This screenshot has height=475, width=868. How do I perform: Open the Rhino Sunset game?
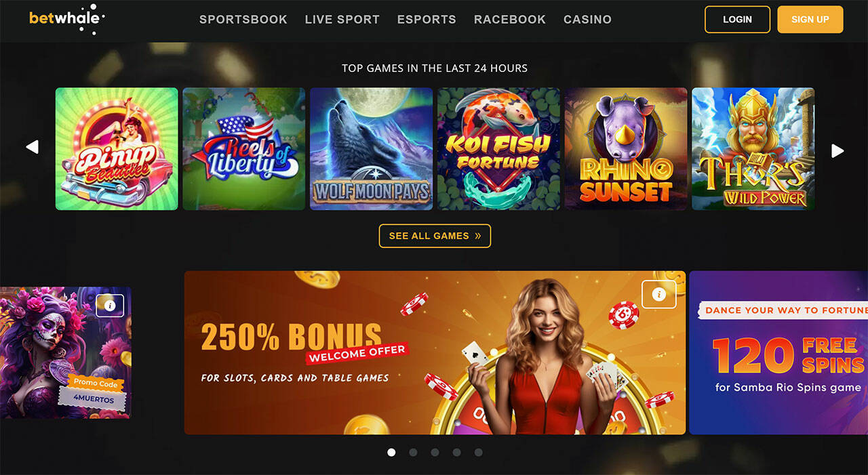point(626,148)
